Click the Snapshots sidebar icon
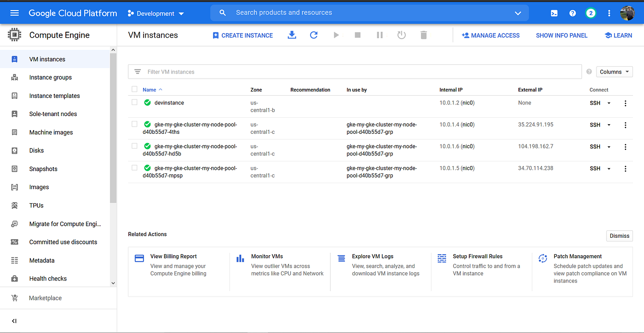Image resolution: width=644 pixels, height=333 pixels. 15,169
